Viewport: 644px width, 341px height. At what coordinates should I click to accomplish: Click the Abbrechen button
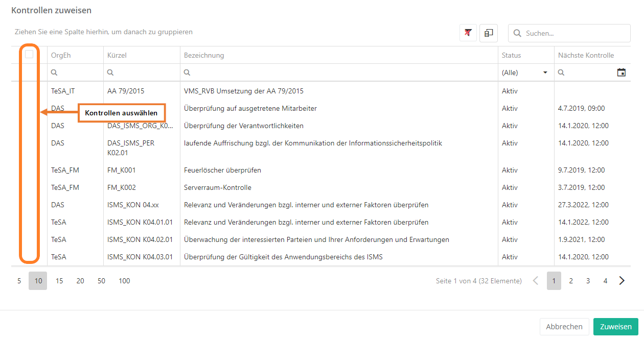pyautogui.click(x=564, y=327)
